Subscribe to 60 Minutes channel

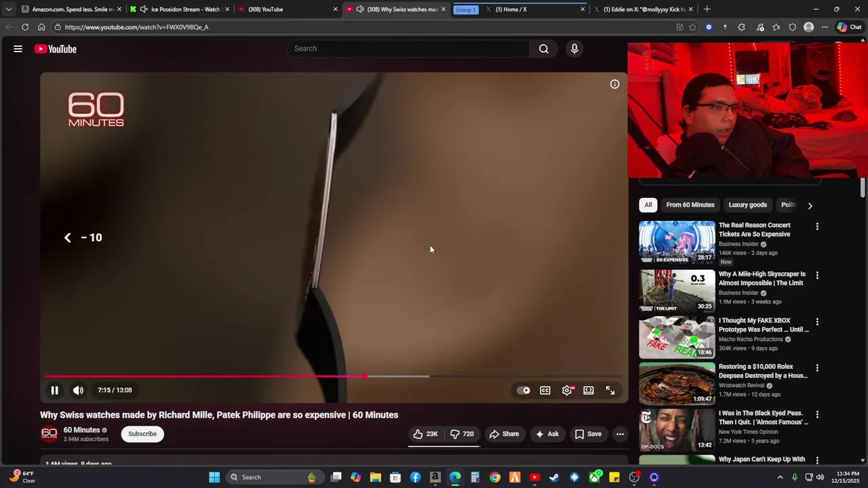tap(142, 434)
